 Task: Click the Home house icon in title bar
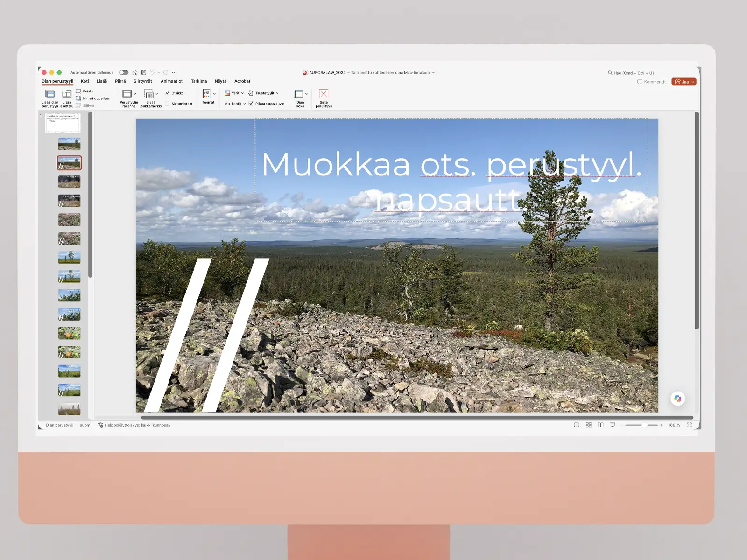click(x=135, y=72)
